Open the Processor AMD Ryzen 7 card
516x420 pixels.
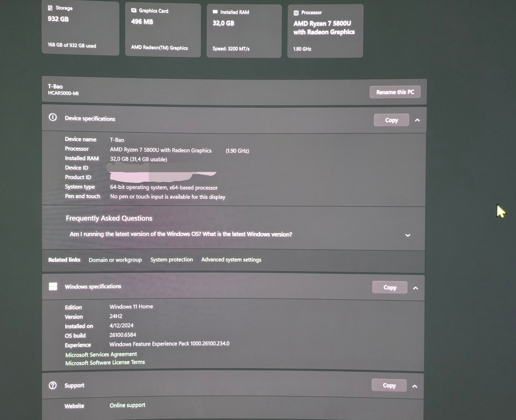pyautogui.click(x=325, y=31)
